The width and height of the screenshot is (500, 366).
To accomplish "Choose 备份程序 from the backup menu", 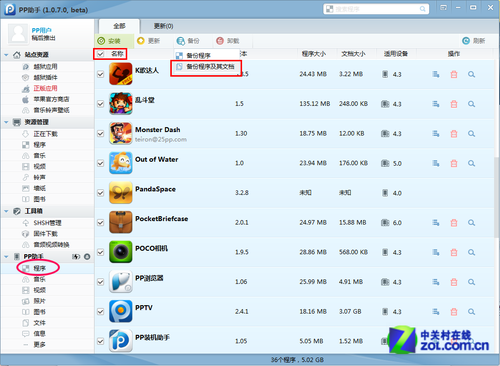I will pos(206,55).
